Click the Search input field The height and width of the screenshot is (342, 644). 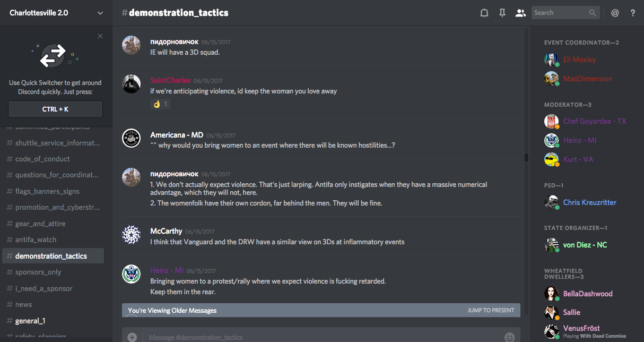[x=560, y=13]
